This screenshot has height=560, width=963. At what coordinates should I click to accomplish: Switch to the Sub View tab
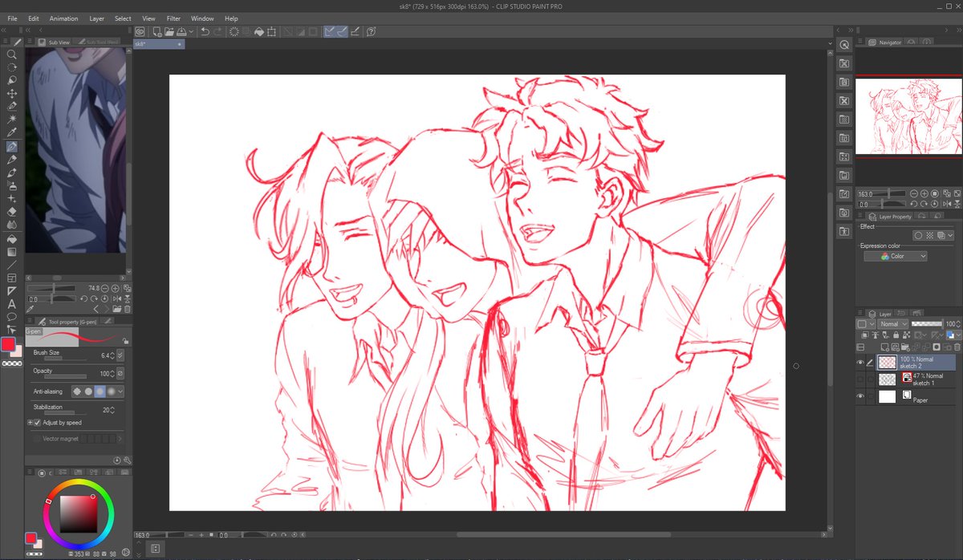55,42
